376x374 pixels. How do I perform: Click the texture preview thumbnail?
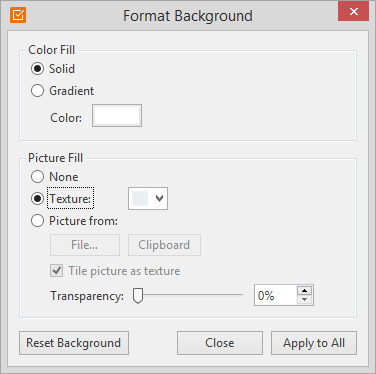click(140, 199)
